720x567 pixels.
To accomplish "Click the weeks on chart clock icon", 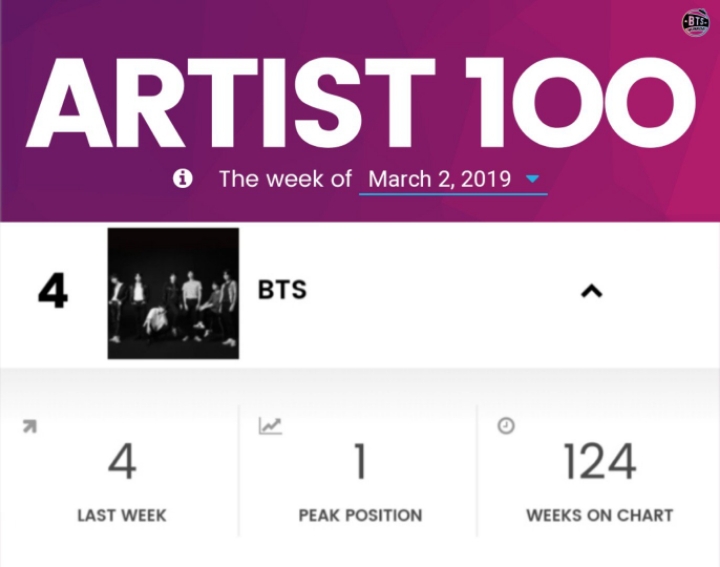I will 506,426.
